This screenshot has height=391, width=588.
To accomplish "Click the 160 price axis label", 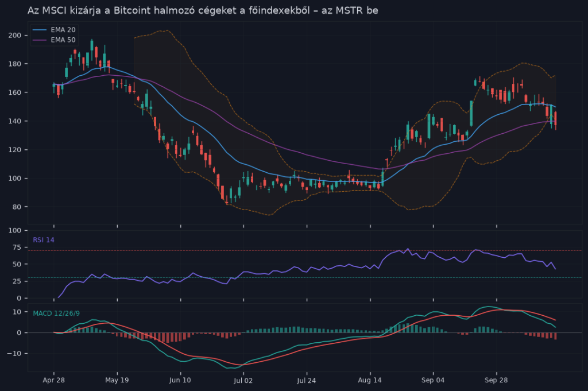I will tap(15, 92).
